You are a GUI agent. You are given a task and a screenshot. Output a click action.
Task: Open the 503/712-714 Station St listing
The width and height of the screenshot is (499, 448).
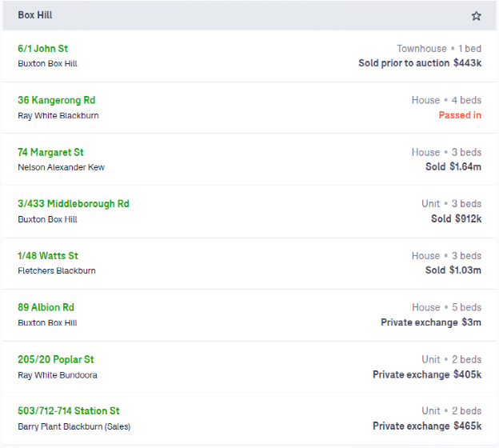[69, 411]
